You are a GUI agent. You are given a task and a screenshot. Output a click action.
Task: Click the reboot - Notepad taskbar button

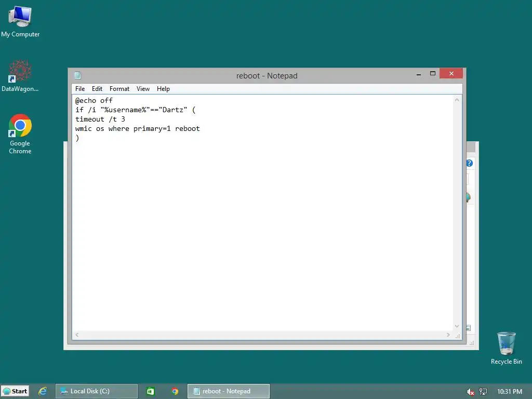pos(229,391)
